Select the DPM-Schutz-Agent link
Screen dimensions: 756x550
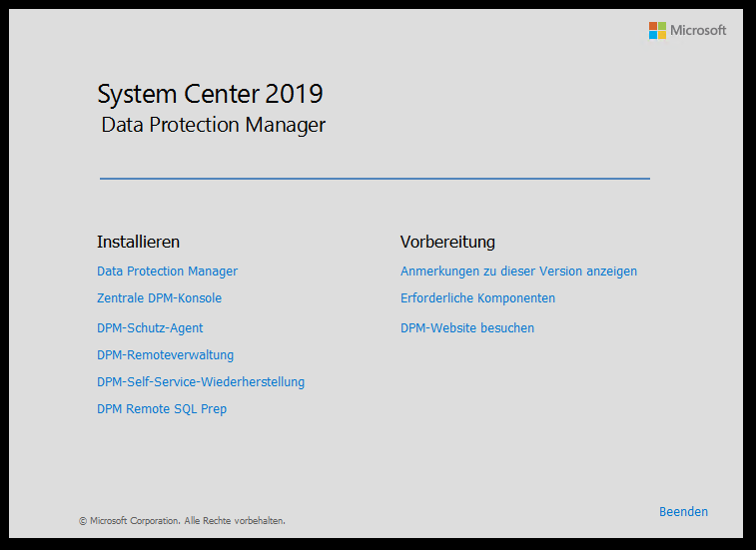tap(150, 328)
